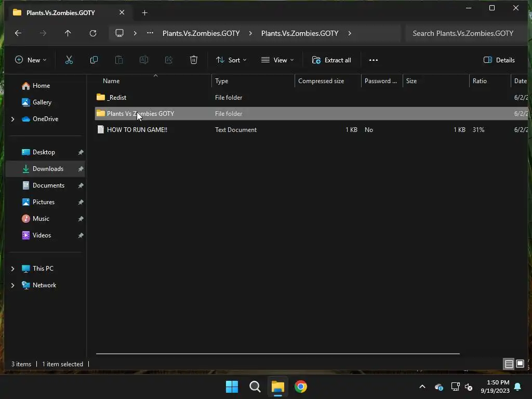Open a new tab with plus icon
This screenshot has height=399, width=532.
point(144,13)
